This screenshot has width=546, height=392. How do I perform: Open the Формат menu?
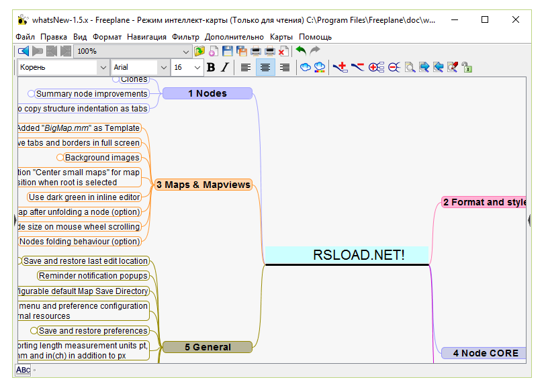[x=107, y=37]
